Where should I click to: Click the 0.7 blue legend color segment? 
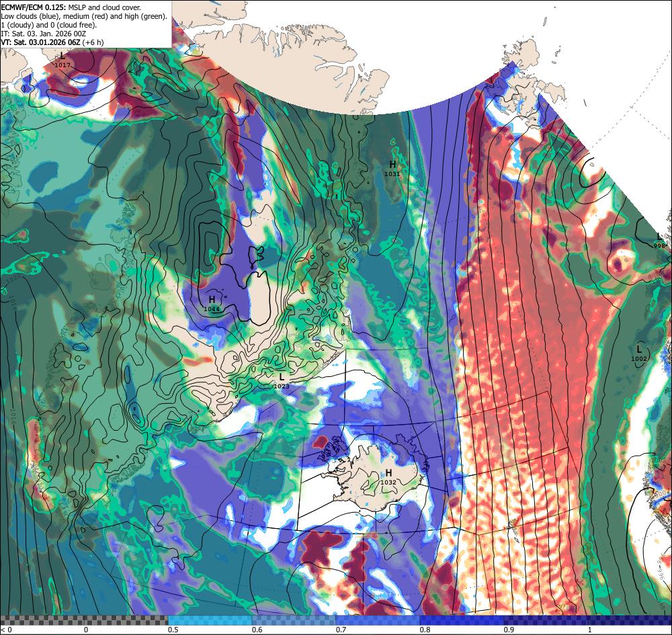click(378, 620)
